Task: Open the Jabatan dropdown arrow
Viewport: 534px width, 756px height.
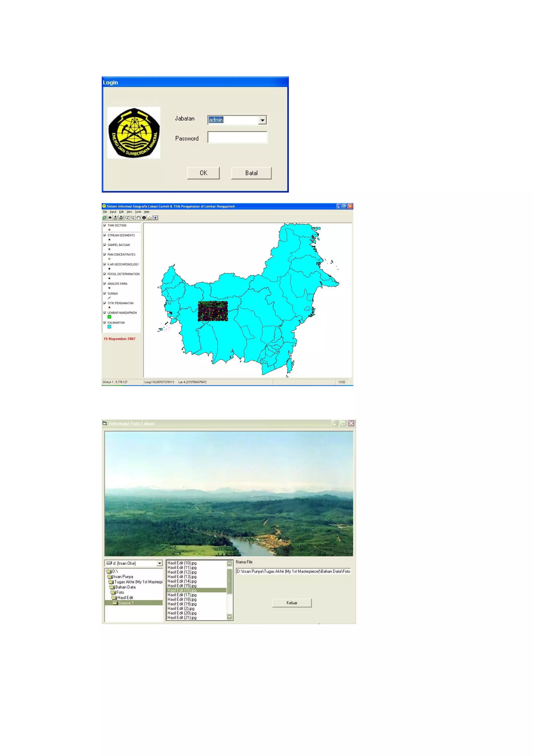Action: 262,120
